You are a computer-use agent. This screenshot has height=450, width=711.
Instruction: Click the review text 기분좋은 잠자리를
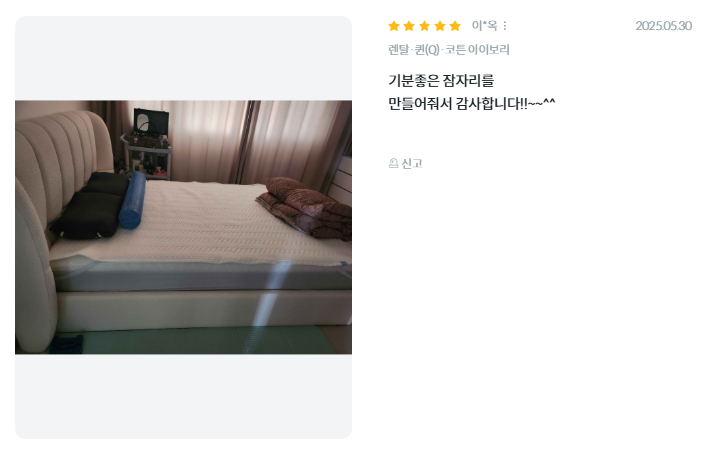[441, 81]
